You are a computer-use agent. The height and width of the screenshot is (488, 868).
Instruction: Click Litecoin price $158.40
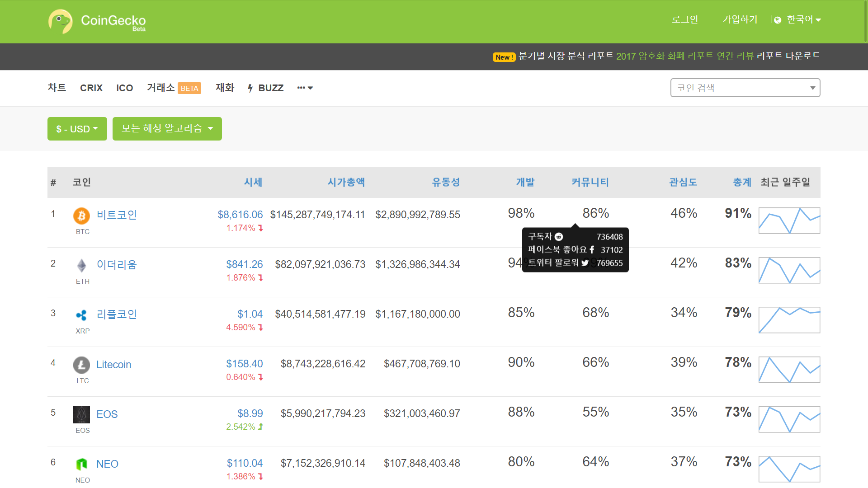click(x=245, y=364)
